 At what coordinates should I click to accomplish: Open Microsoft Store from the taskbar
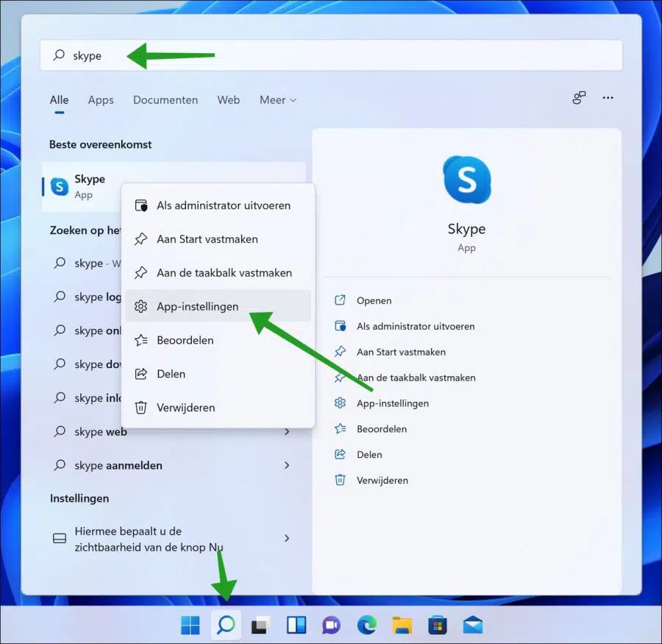438,625
